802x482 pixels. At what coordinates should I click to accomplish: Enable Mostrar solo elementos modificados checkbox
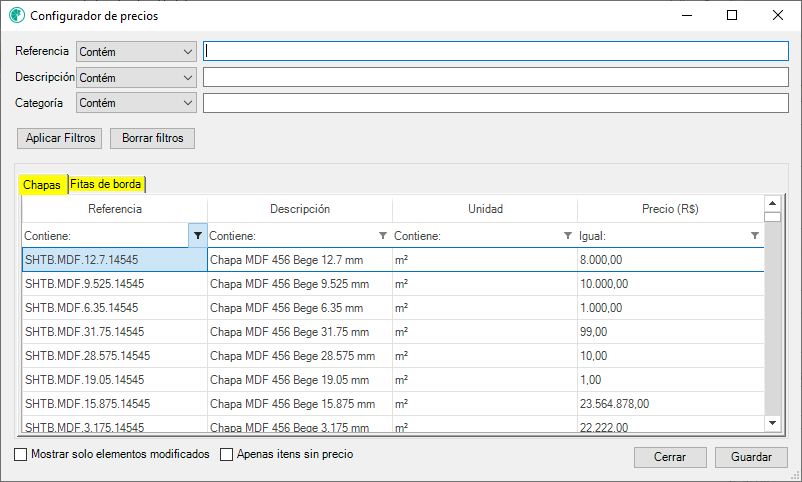(x=20, y=454)
